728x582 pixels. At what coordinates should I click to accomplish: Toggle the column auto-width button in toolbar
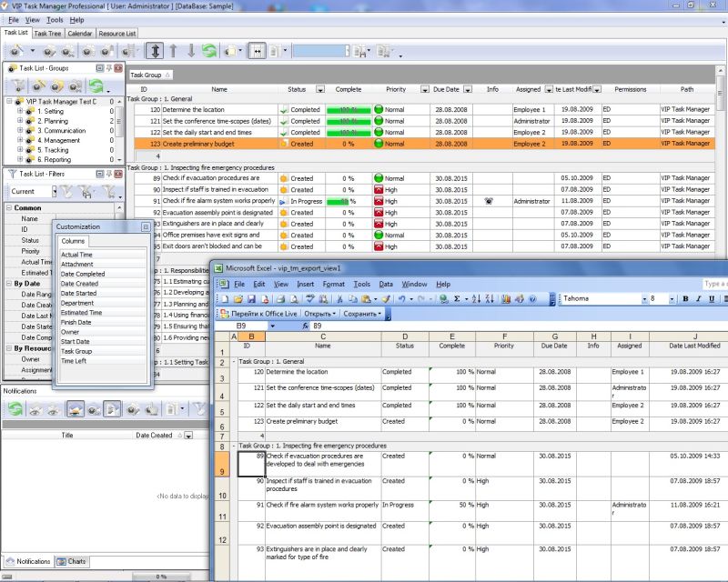(257, 51)
